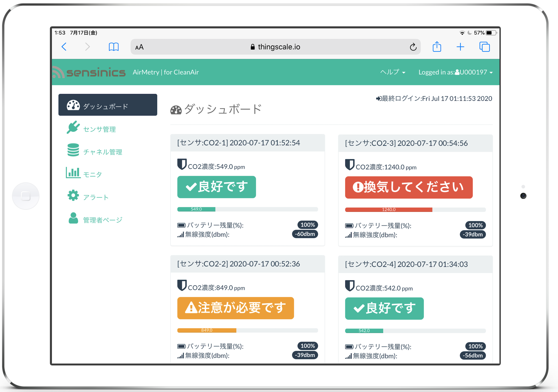Open Safari bookmarks book icon
558x392 pixels.
point(113,47)
